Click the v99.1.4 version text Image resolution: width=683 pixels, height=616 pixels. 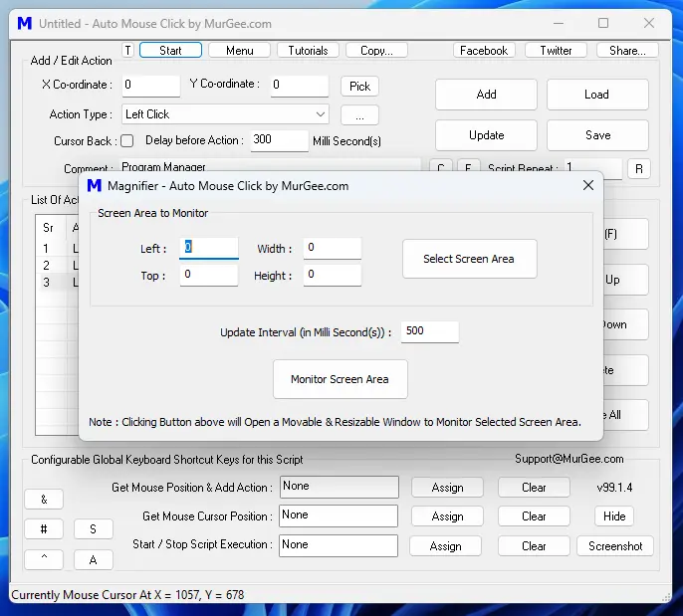[614, 488]
